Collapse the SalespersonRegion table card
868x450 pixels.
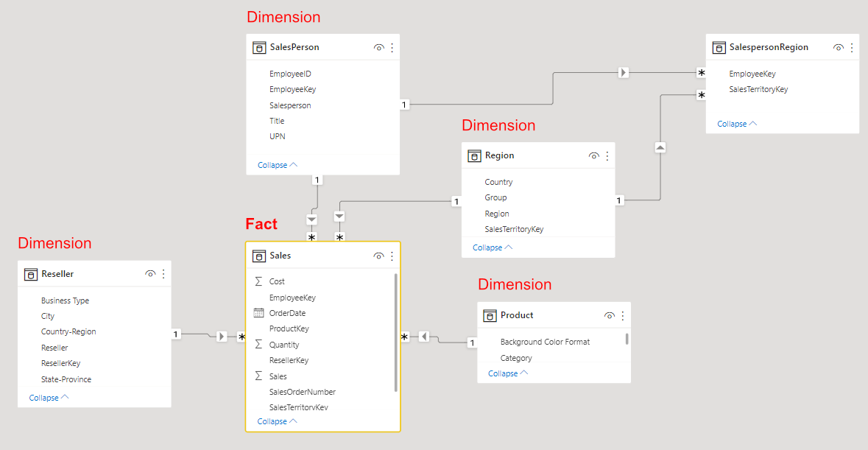click(x=737, y=124)
